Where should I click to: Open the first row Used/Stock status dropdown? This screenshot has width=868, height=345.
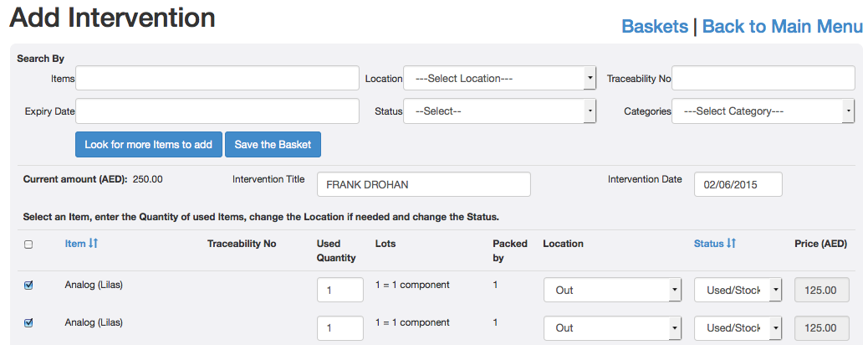click(738, 291)
